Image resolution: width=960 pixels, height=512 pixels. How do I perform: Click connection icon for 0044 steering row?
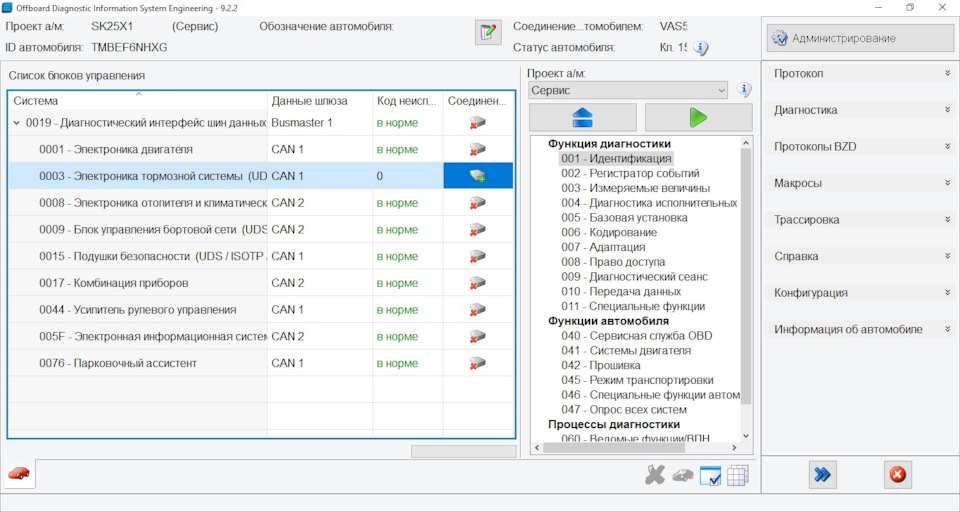(478, 310)
